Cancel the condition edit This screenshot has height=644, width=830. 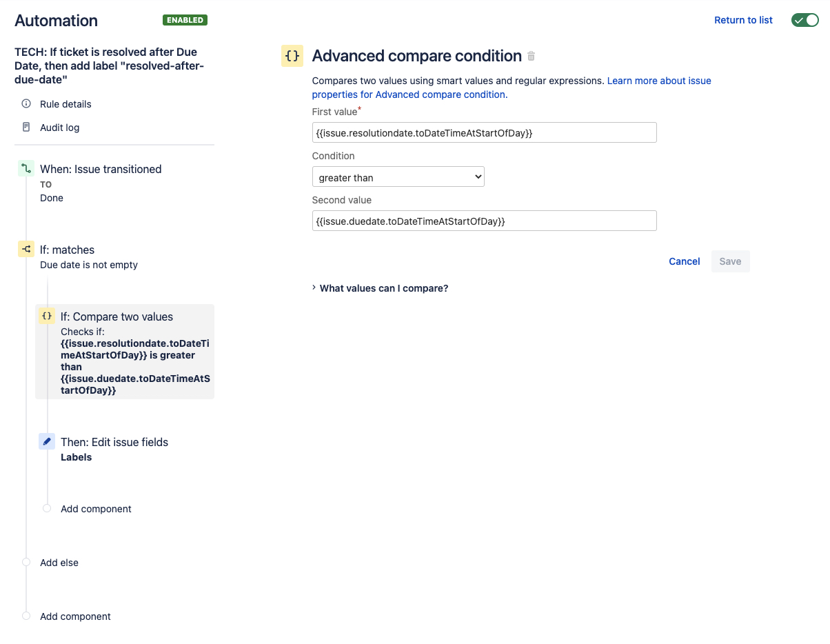[685, 261]
